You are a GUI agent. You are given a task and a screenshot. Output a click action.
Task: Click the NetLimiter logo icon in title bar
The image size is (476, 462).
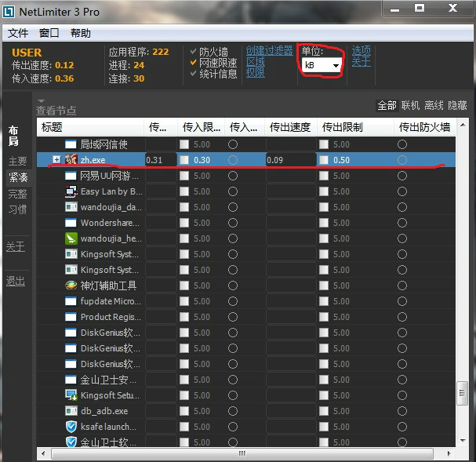[x=8, y=12]
